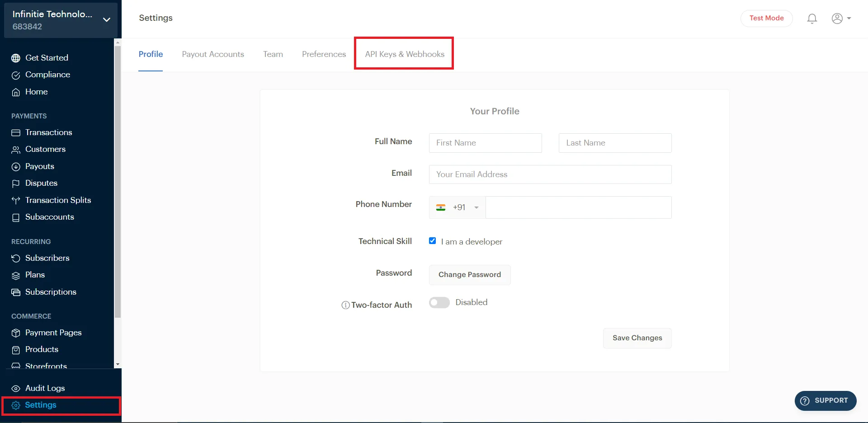Open Customers from the Payments section

pos(45,149)
